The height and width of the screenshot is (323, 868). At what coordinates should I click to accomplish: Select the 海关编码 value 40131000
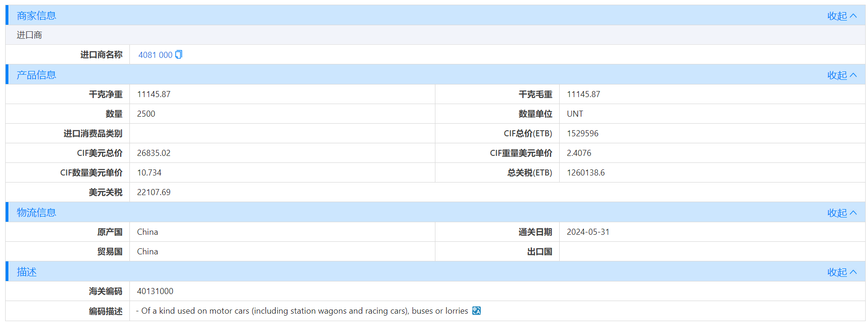[x=155, y=291]
